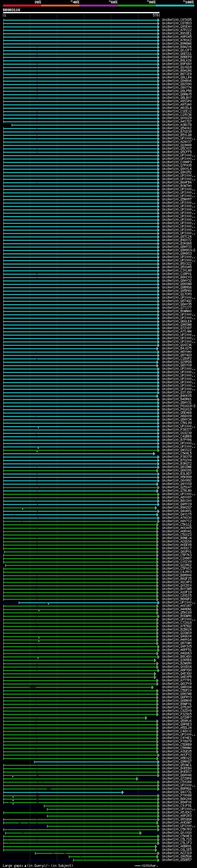Open the UniRef100_B6TIE9 hit
The height and width of the screenshot is (868, 197).
177,74
